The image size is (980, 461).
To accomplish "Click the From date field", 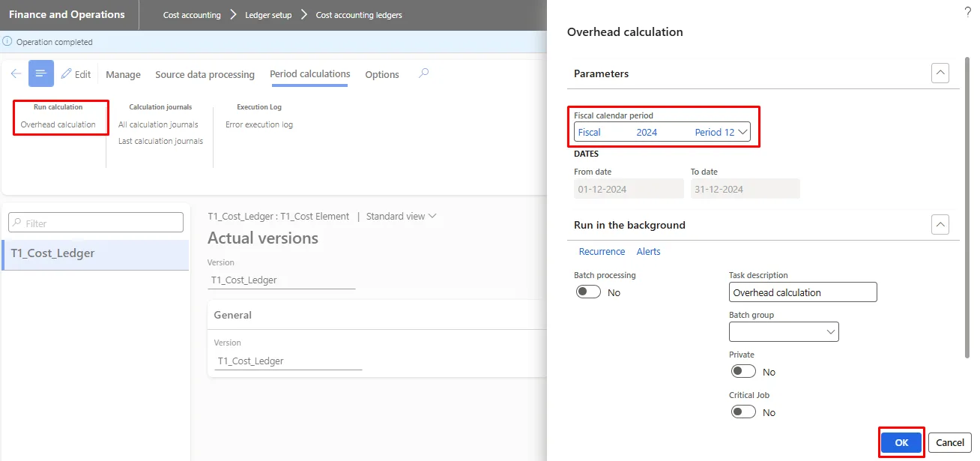I will (629, 189).
